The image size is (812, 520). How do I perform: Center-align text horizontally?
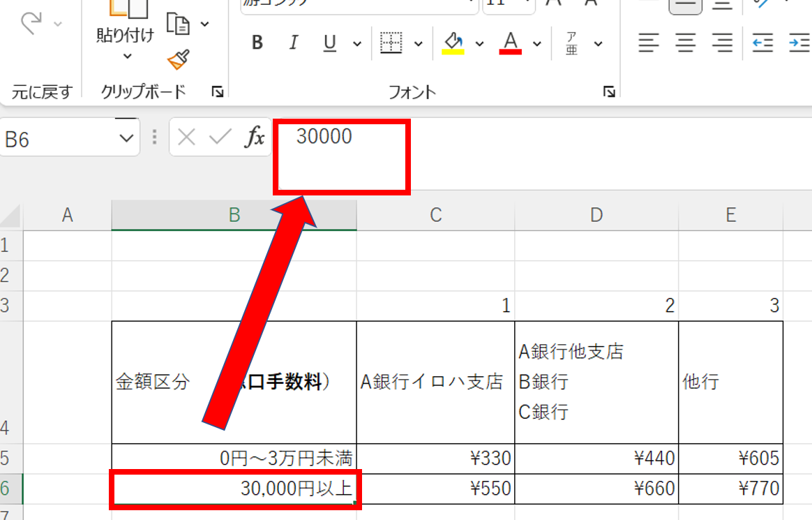[686, 43]
